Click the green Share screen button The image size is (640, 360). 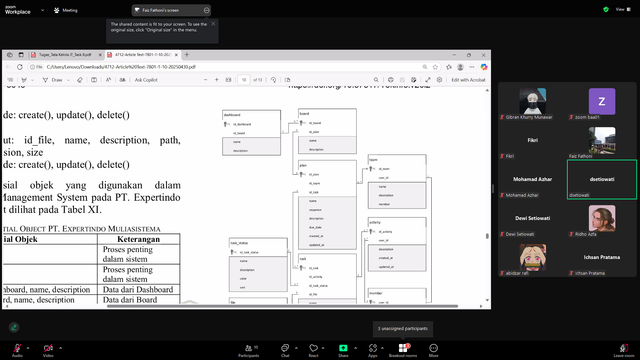343,350
